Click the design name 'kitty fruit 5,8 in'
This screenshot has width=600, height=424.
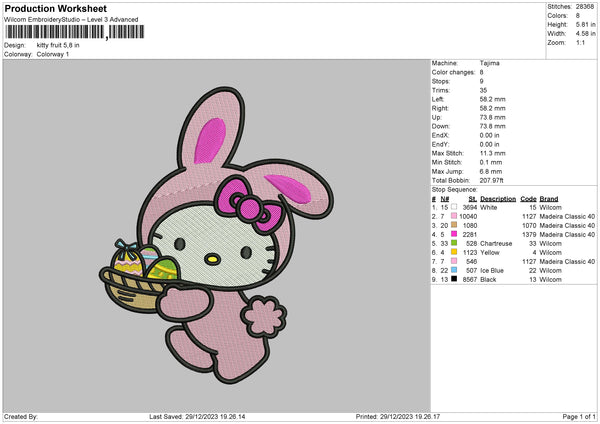(x=58, y=45)
